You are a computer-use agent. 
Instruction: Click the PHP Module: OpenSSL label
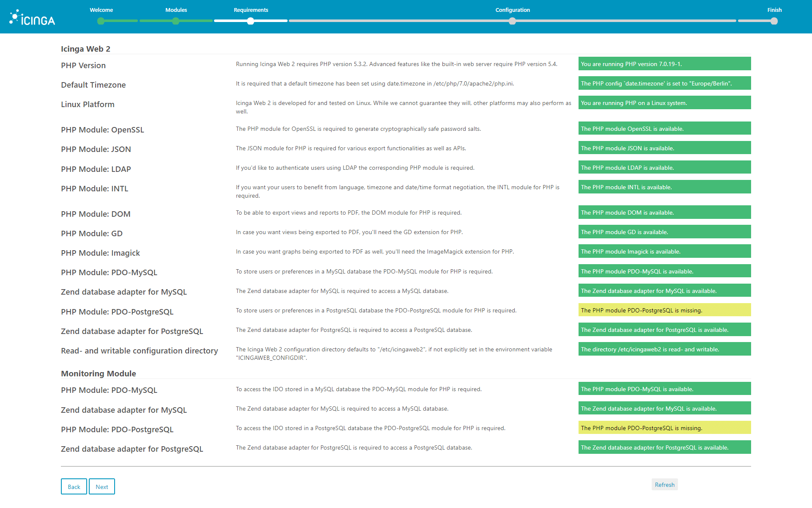click(x=102, y=130)
